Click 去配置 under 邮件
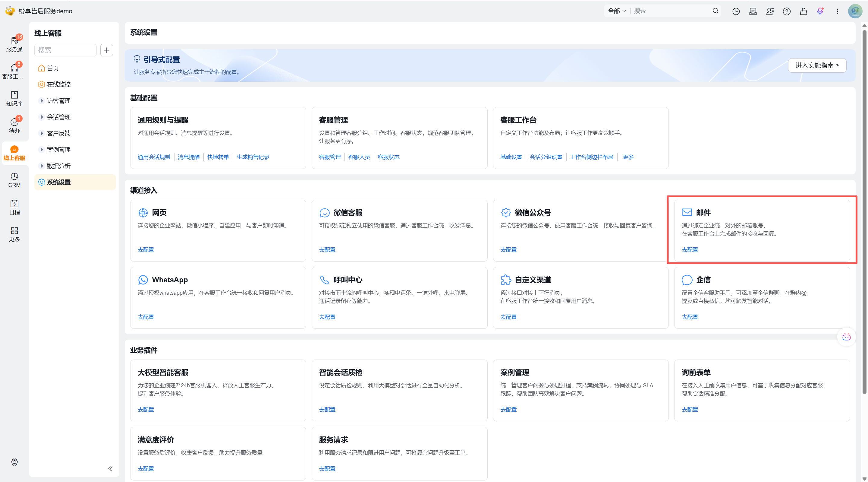 (690, 250)
